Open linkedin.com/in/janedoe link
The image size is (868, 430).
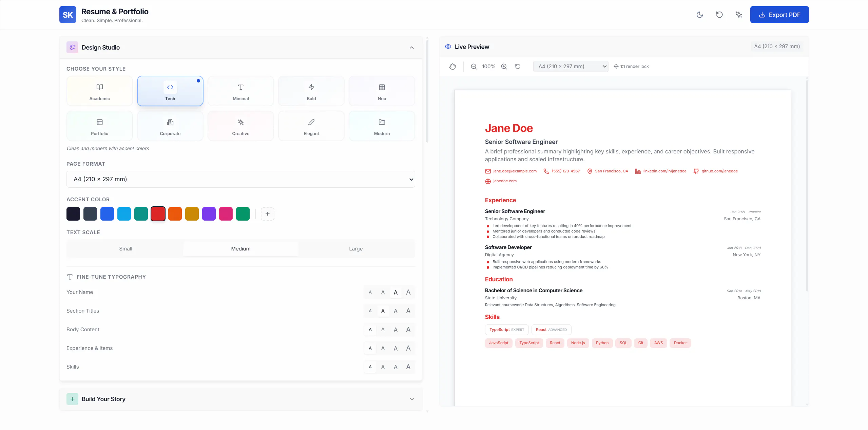point(664,171)
